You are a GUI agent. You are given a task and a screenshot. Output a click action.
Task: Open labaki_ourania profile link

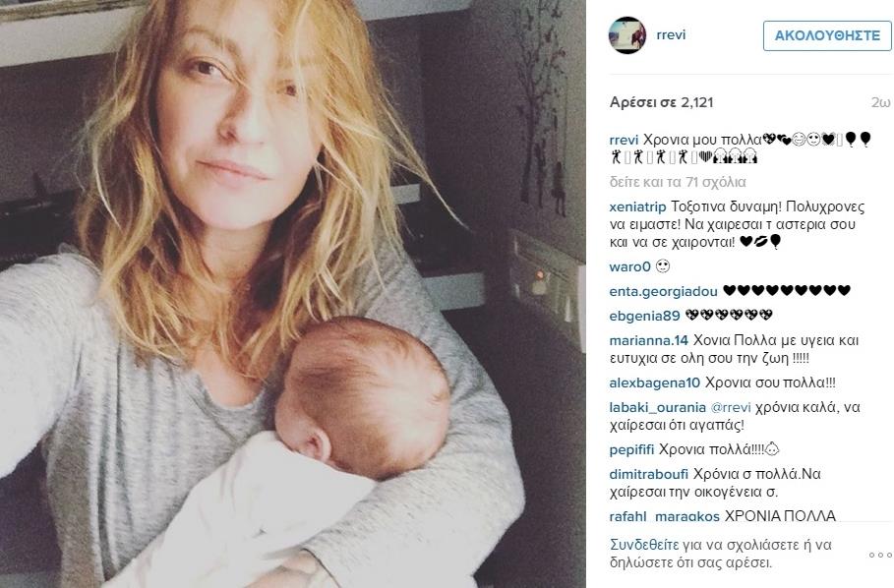point(657,408)
